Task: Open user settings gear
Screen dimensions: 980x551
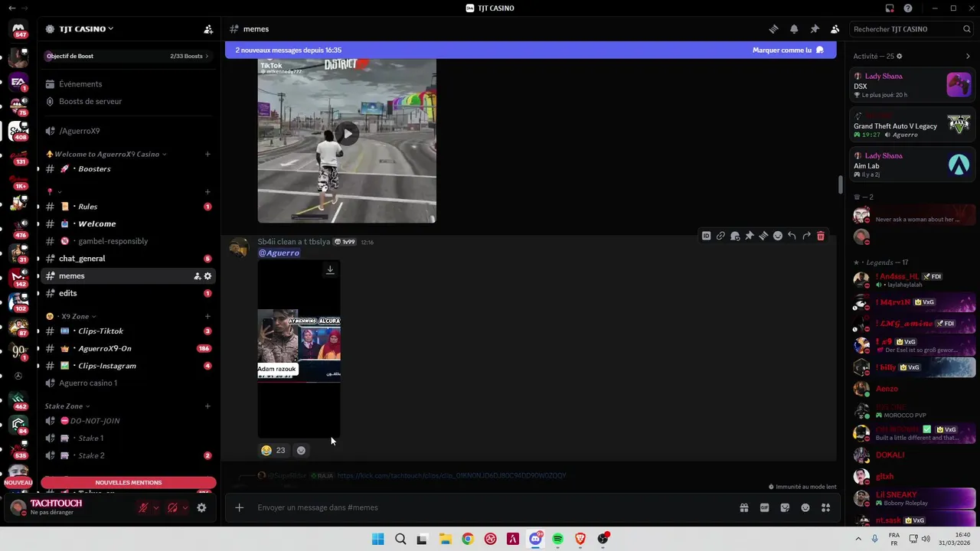Action: tap(201, 507)
